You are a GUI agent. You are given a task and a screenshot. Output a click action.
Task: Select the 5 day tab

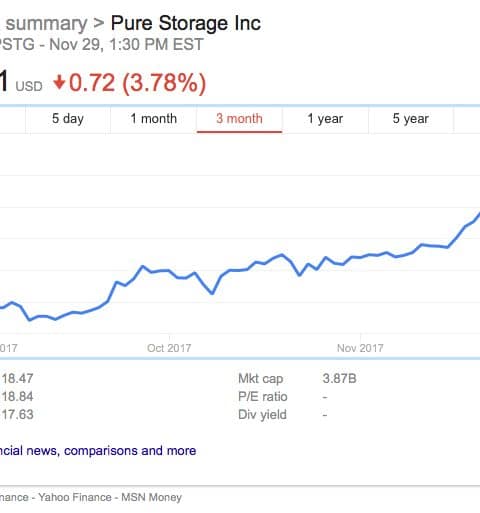click(x=68, y=119)
